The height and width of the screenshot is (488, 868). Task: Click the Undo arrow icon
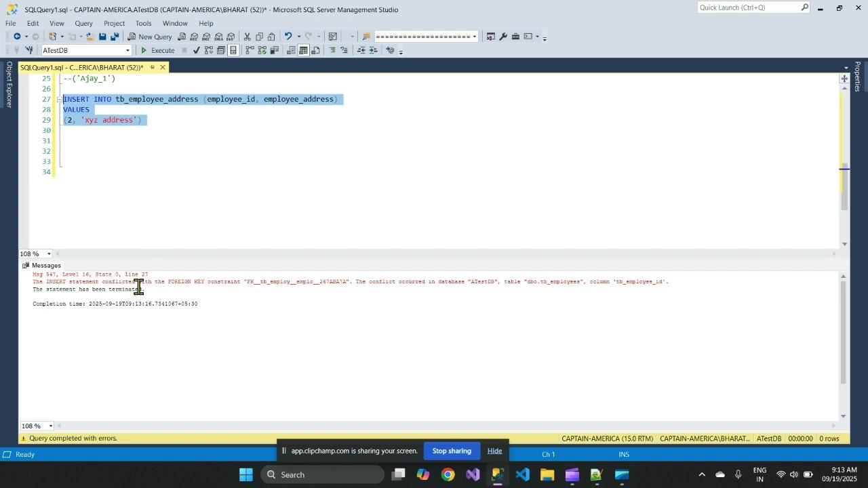click(x=288, y=37)
